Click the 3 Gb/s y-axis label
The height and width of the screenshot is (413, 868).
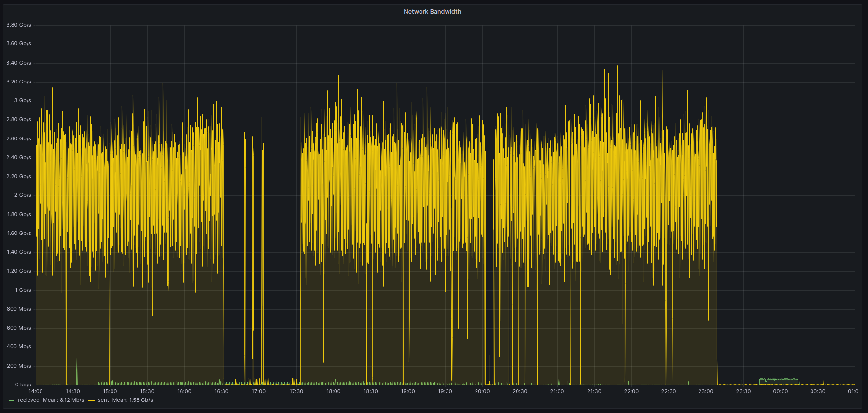(23, 100)
